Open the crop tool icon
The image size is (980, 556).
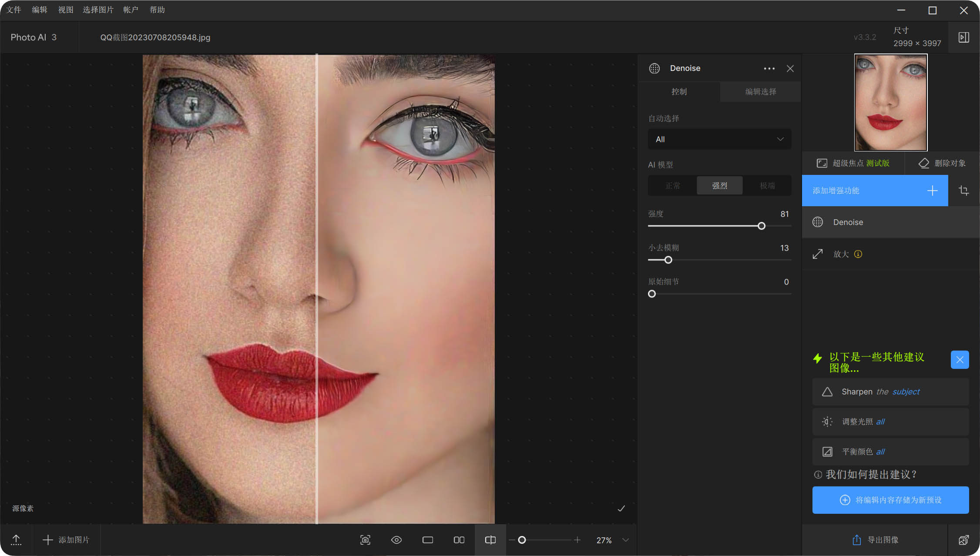[x=963, y=191]
